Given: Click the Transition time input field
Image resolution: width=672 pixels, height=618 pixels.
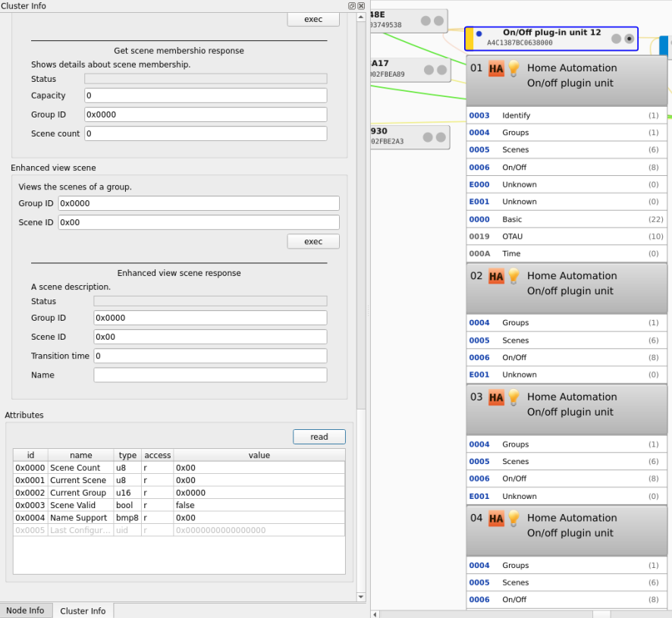Looking at the screenshot, I should pos(210,356).
